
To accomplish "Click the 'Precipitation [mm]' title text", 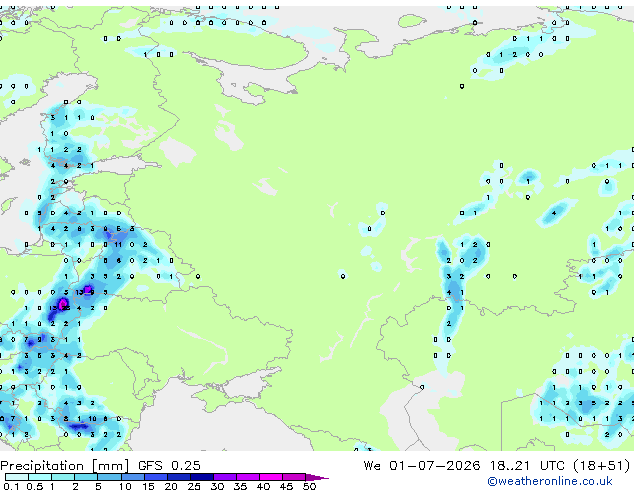I will 64,466.
